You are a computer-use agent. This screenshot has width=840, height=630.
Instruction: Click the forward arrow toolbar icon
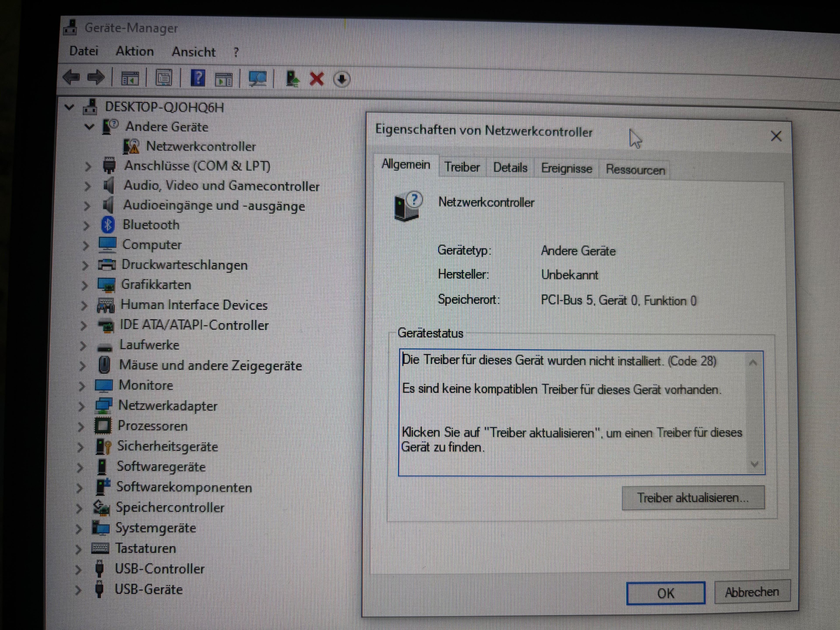pyautogui.click(x=96, y=78)
